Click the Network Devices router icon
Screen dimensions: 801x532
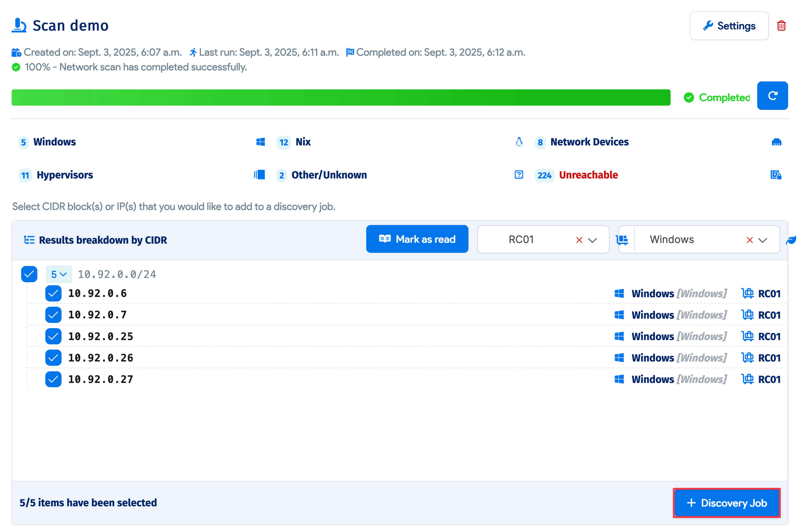[776, 142]
